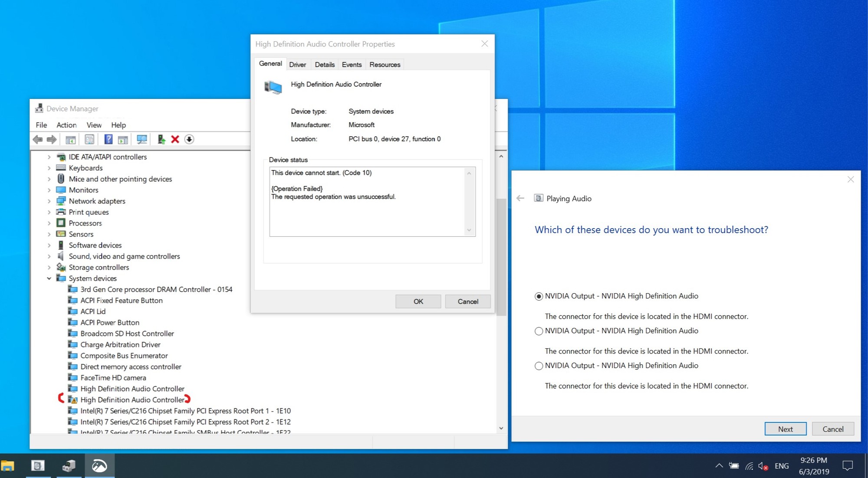
Task: Select Charge Arbitration Driver entry
Action: coord(120,345)
